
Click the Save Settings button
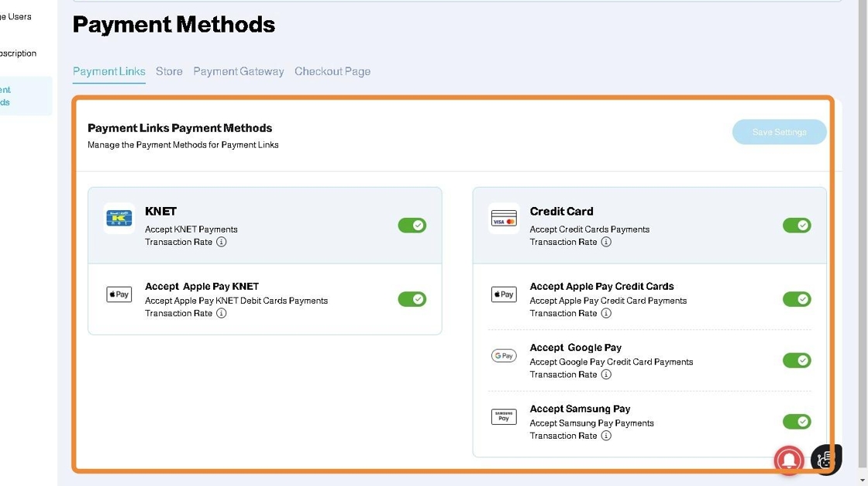coord(779,133)
